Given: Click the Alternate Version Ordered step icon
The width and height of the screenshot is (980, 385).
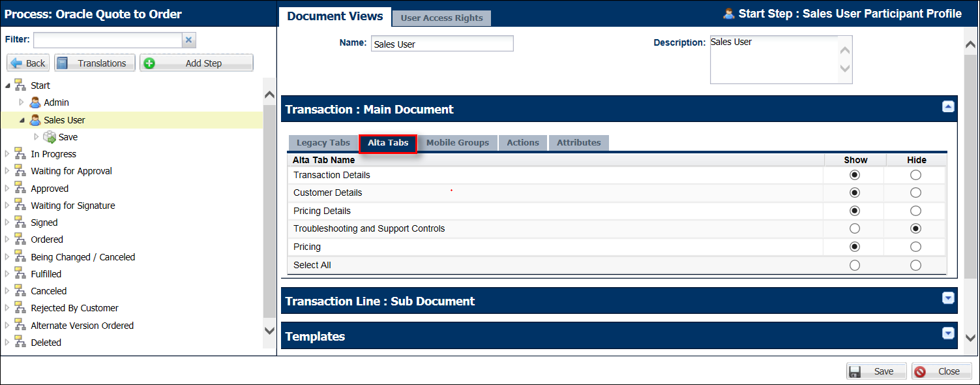Looking at the screenshot, I should coord(20,326).
